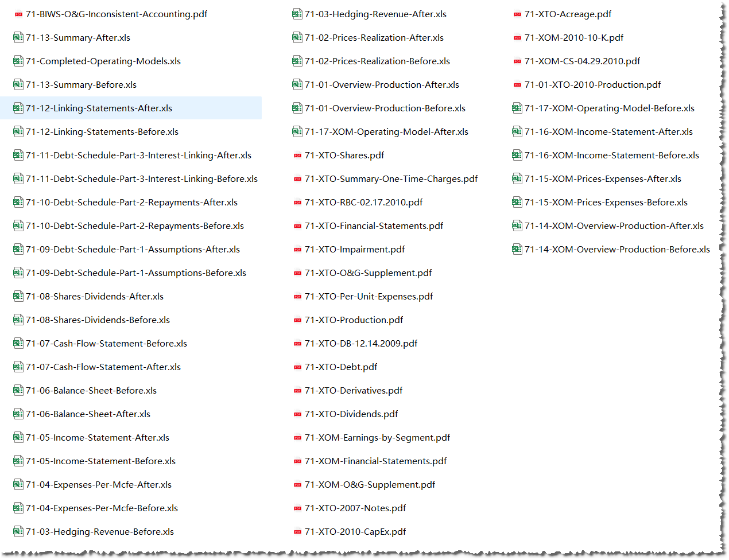Click file name 71-01-Overview-Production-After.xls
The image size is (729, 560).
pos(382,85)
